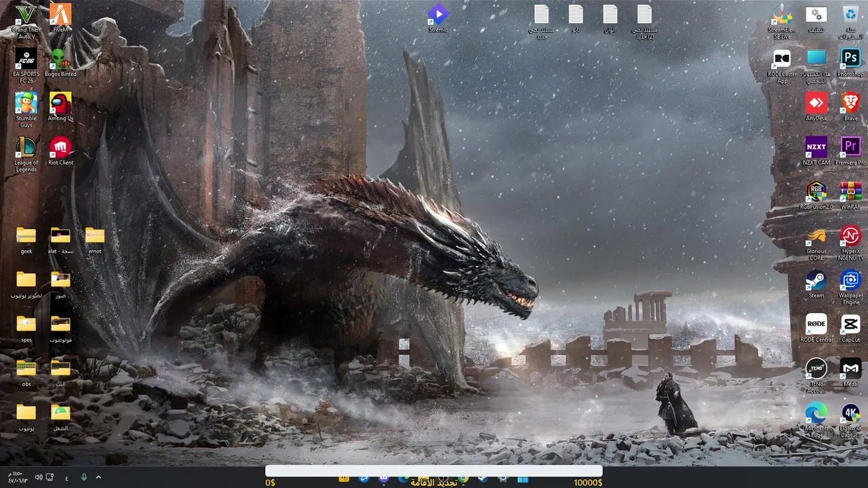The image size is (868, 488).
Task: Select the geek folder
Action: point(26,239)
